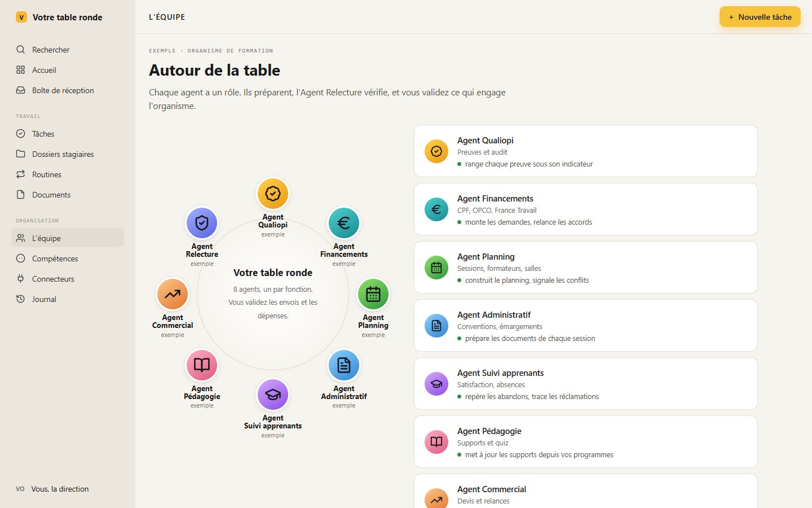The height and width of the screenshot is (508, 812).
Task: Click the orange trend icon in Commercial card
Action: (436, 499)
